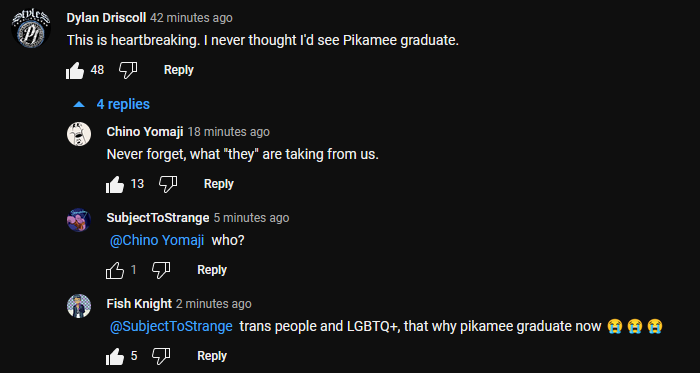Open the 42 minutes ago timestamp link

tap(191, 18)
